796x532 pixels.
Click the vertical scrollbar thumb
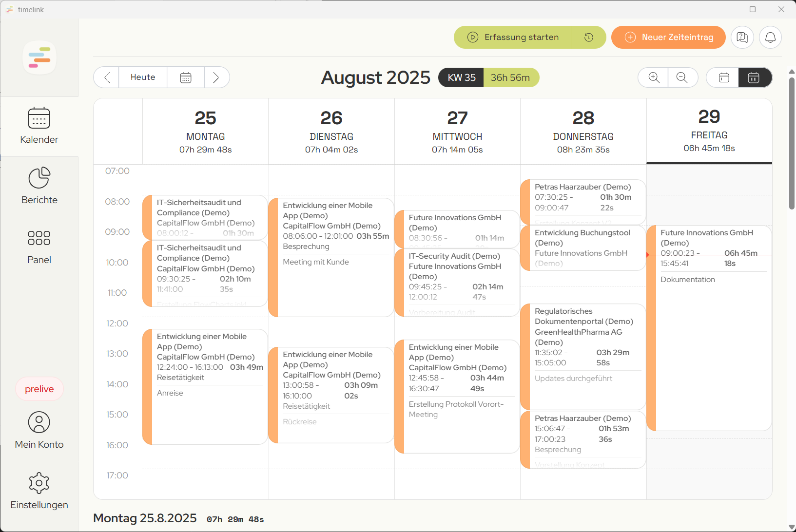[x=792, y=143]
